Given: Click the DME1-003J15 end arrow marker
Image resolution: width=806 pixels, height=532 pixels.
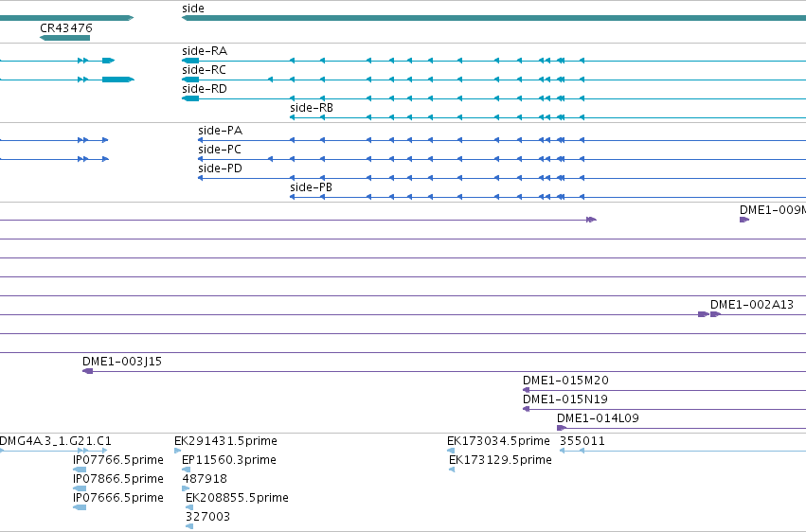Looking at the screenshot, I should [87, 371].
